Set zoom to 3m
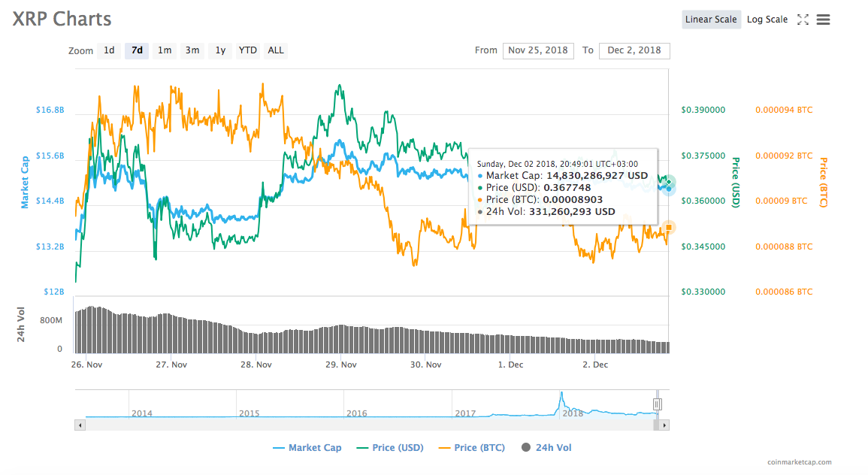The height and width of the screenshot is (475, 868). point(192,50)
